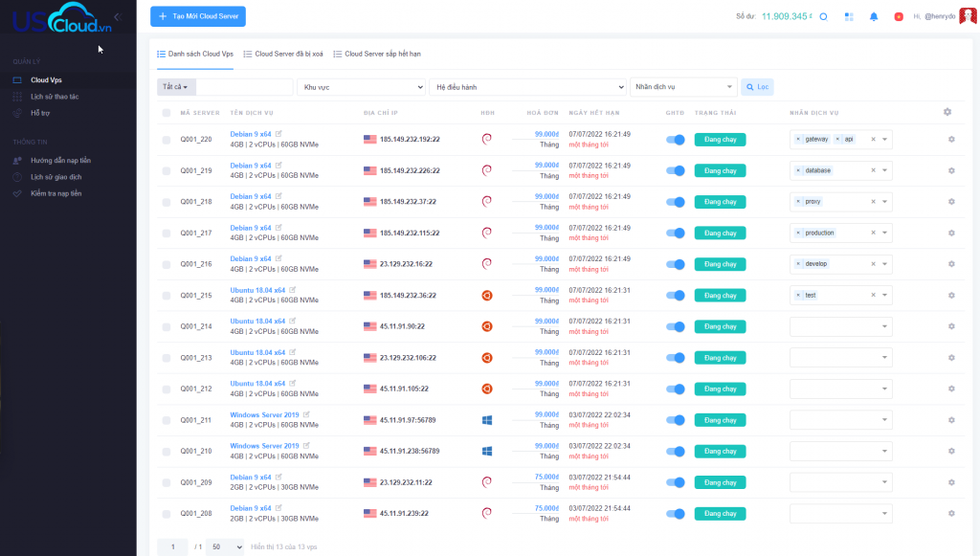Click the table settings gear in header row

pos(947,112)
